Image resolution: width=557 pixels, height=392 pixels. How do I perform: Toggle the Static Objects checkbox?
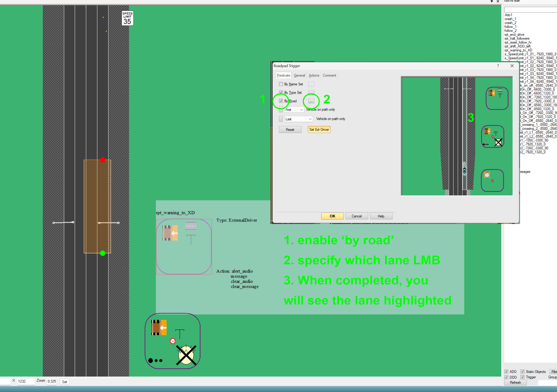point(523,372)
